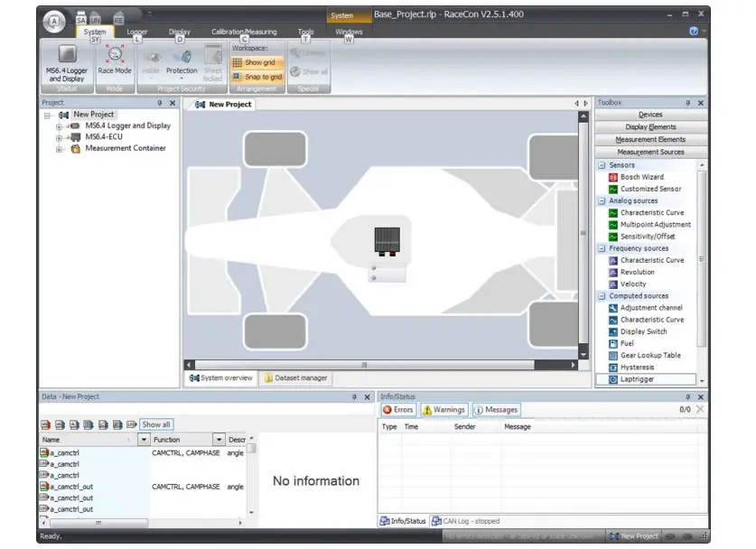Click the RaceCon application orb button

[54, 21]
